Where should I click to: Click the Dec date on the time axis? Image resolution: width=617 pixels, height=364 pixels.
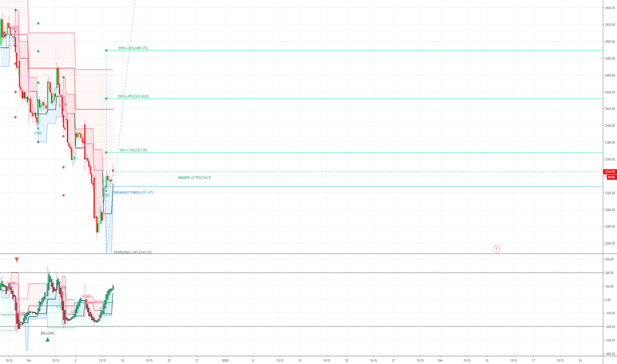28,360
